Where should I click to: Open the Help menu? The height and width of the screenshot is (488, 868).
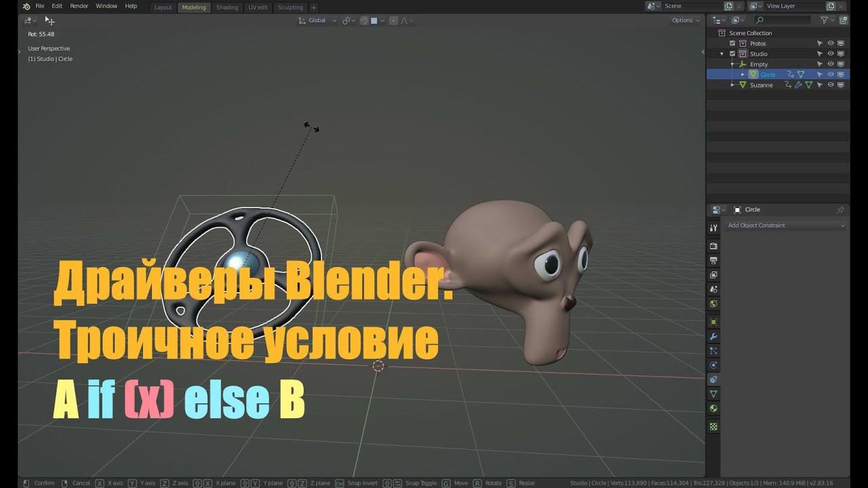pos(131,6)
